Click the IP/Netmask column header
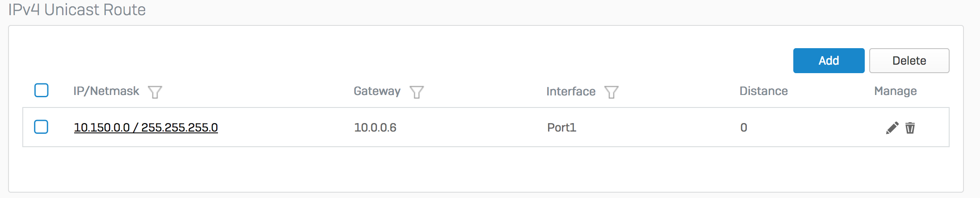 click(x=106, y=91)
